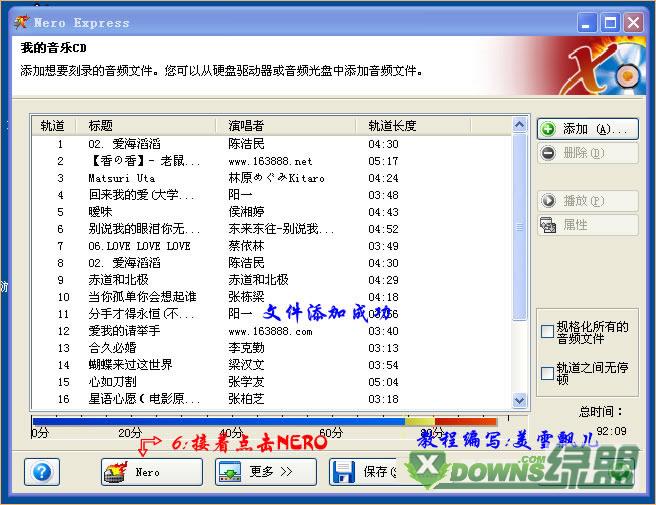The height and width of the screenshot is (505, 656).
Task: Click artist 侯湘婷 in the list
Action: pyautogui.click(x=246, y=212)
